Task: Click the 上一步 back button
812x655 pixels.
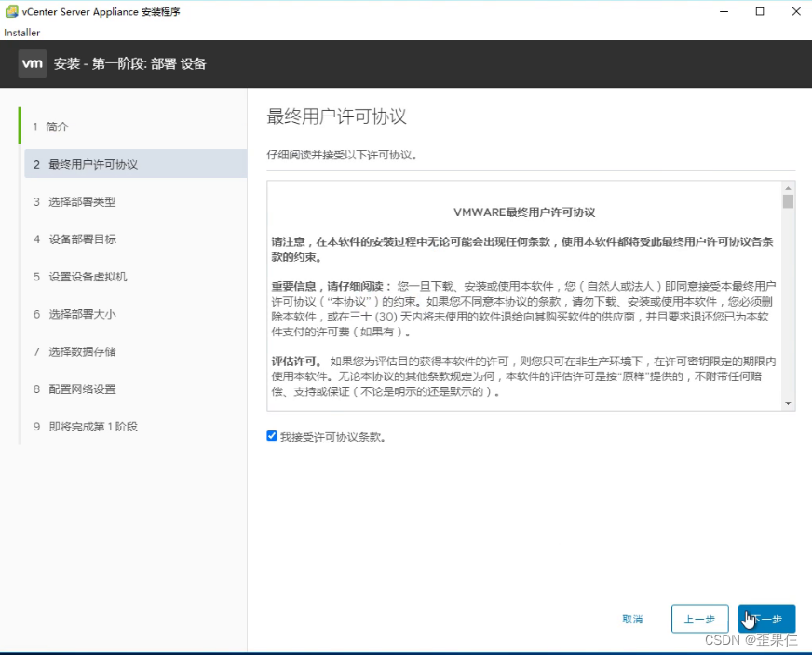Action: [699, 619]
